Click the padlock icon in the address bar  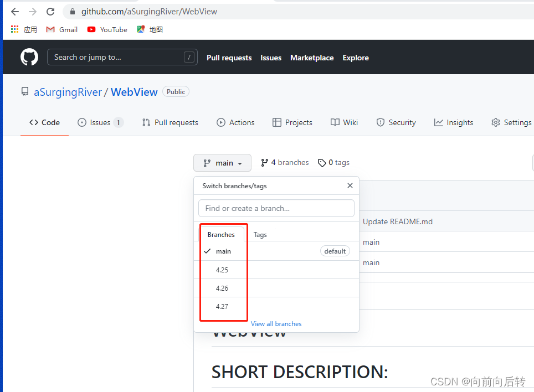coord(72,12)
